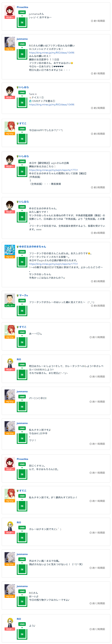This screenshot has width=112, height=644.
Task: Click the 10MB chip beside 同じくチキン comment
Action: (x=22, y=464)
